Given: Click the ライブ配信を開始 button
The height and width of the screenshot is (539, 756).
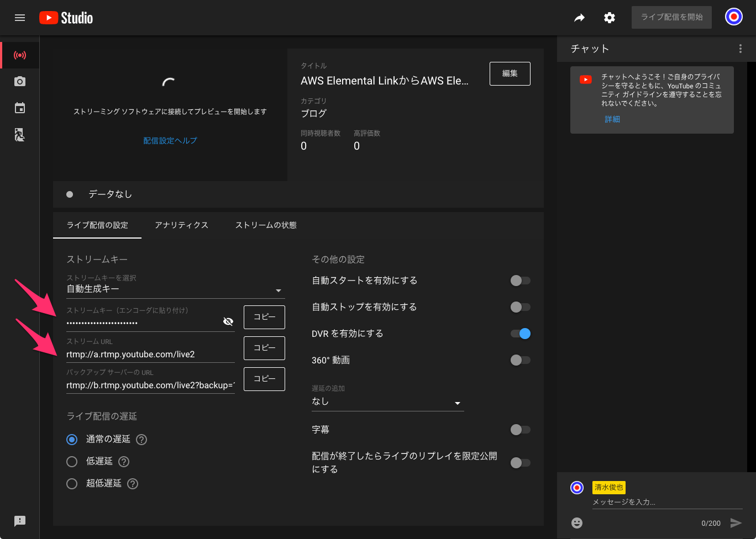Looking at the screenshot, I should (x=671, y=17).
